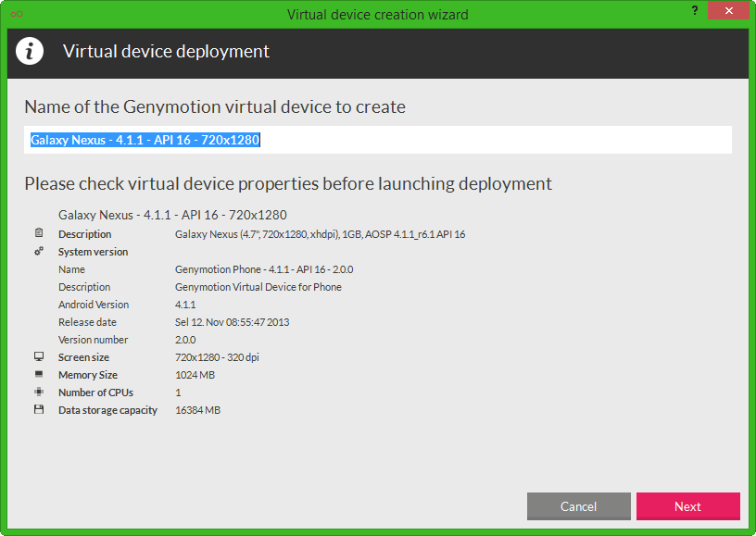Screen dimensions: 756x536
Task: Click the monitor icon beside Screen size
Action: click(x=39, y=356)
